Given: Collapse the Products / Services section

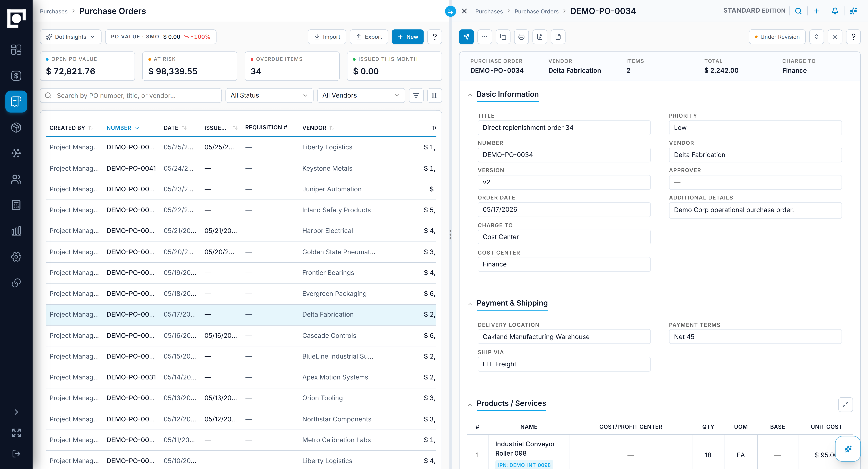Looking at the screenshot, I should click(x=470, y=404).
